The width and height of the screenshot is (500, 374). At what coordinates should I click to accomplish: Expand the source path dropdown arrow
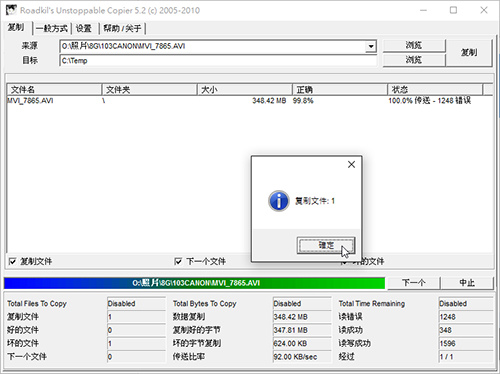371,46
